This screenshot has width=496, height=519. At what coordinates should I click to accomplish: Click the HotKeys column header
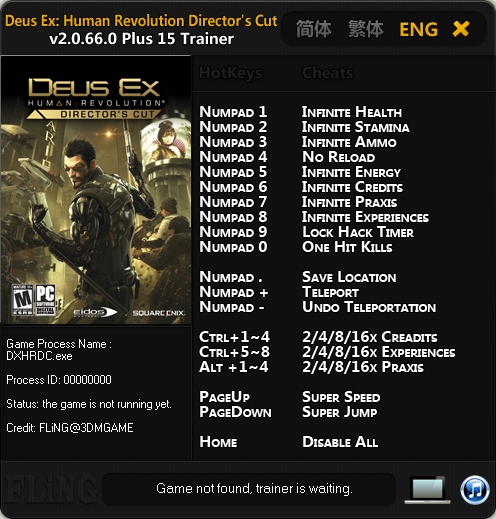(x=231, y=73)
